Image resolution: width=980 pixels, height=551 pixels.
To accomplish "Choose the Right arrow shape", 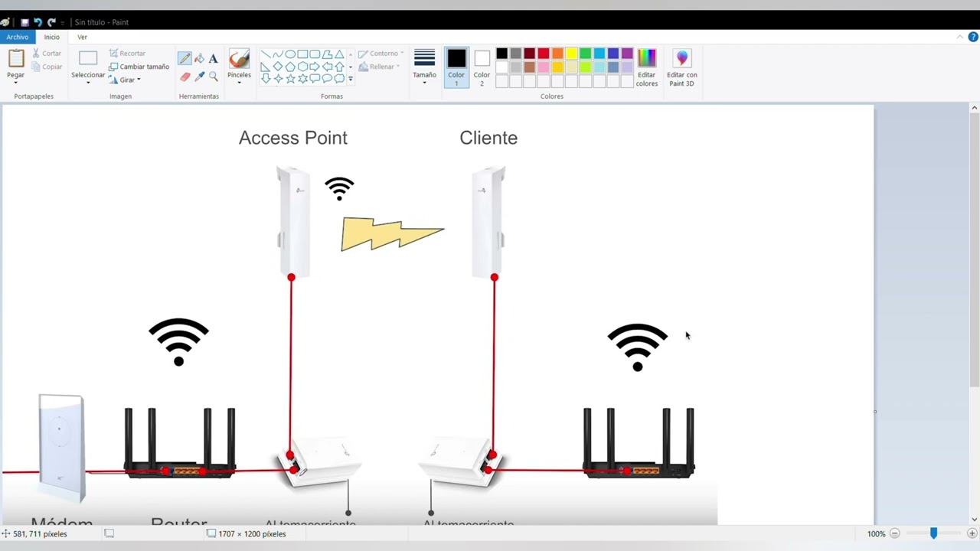I will pos(315,67).
